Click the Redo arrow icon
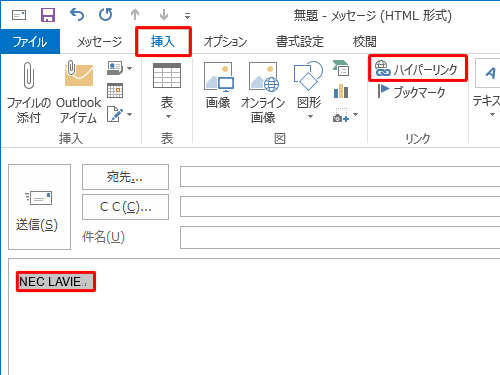This screenshot has width=500, height=375. pos(106,15)
